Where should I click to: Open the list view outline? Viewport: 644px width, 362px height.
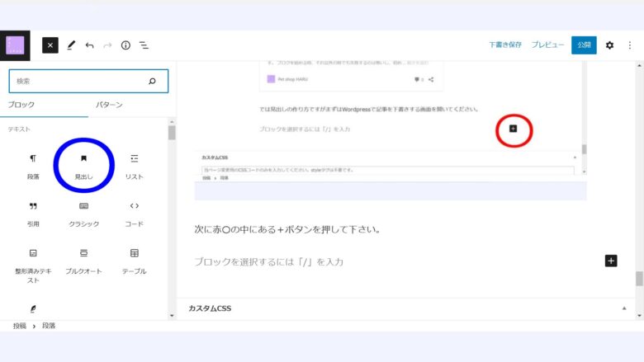click(x=144, y=45)
